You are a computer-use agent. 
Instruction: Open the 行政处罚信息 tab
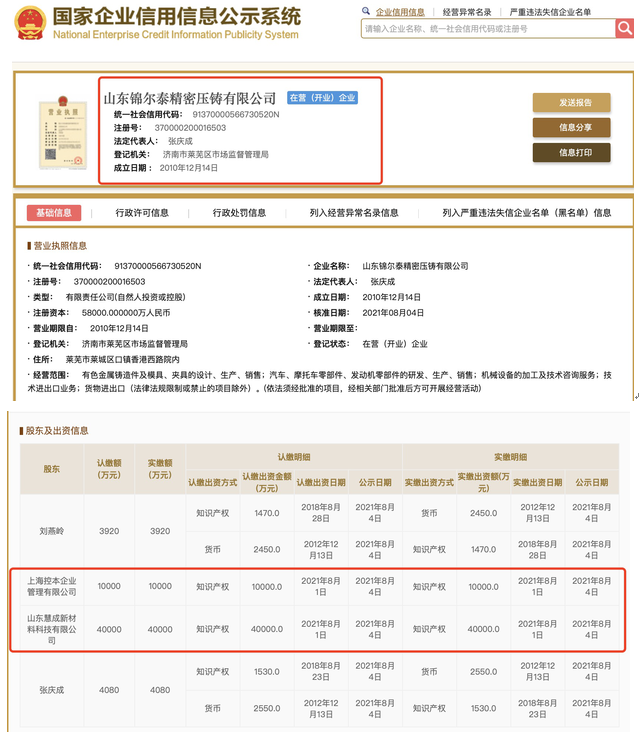[239, 213]
